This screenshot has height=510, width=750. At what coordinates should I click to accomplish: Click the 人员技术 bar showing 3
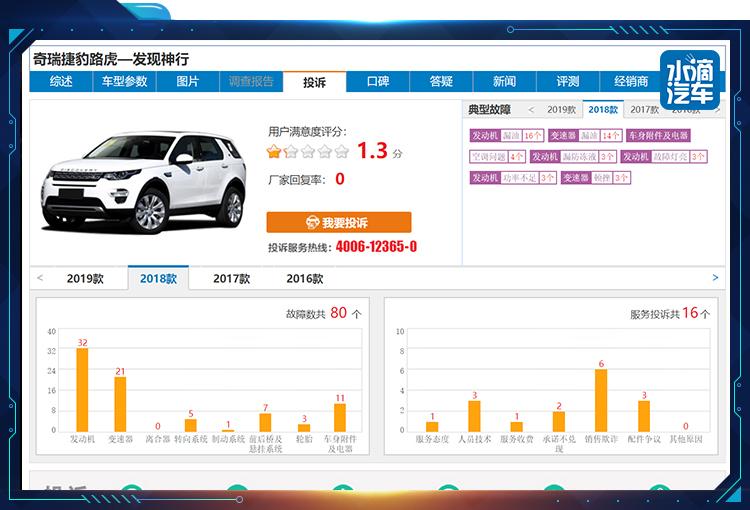pos(474,416)
